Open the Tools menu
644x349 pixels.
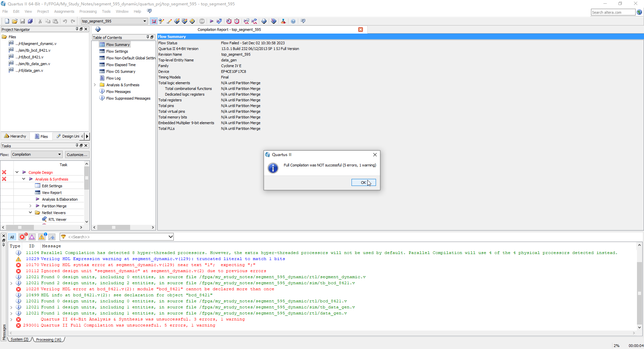(106, 11)
